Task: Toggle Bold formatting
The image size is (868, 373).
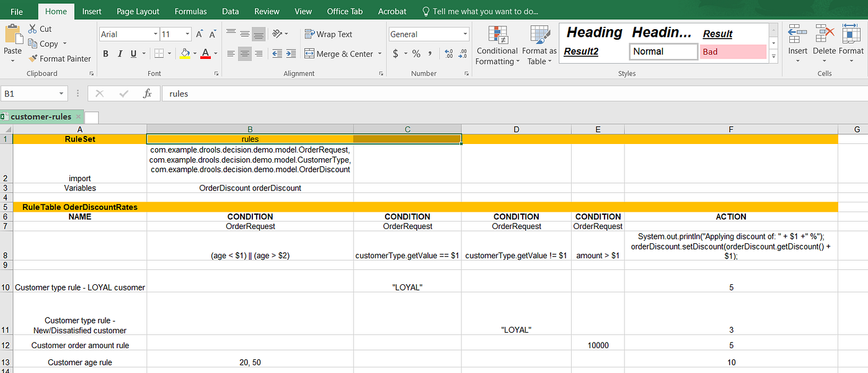Action: click(x=105, y=54)
